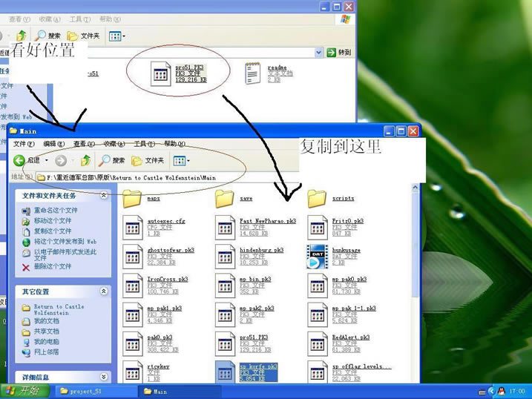Select FritzO.pk3 file icon
Screen dimensions: 532x399
pos(318,228)
